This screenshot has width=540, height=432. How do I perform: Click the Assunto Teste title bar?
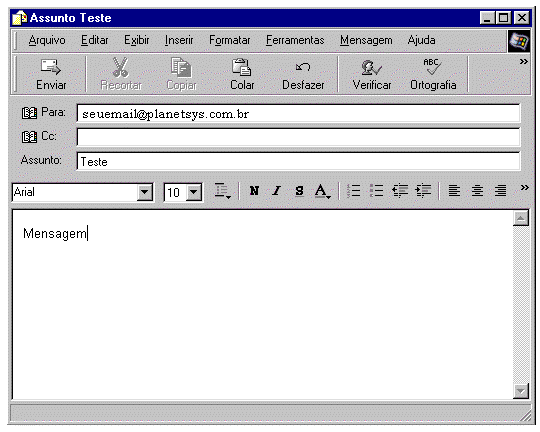tap(270, 18)
